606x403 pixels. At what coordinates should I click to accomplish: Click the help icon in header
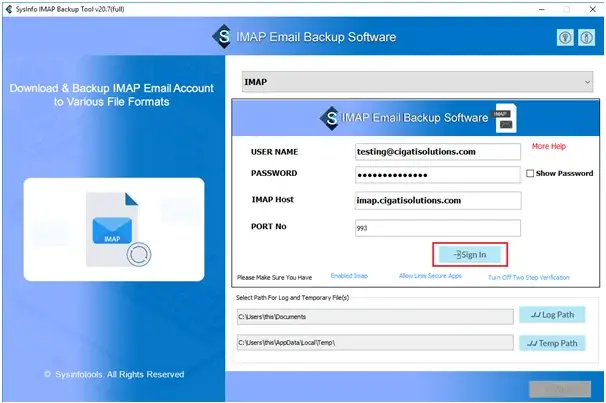pyautogui.click(x=565, y=38)
